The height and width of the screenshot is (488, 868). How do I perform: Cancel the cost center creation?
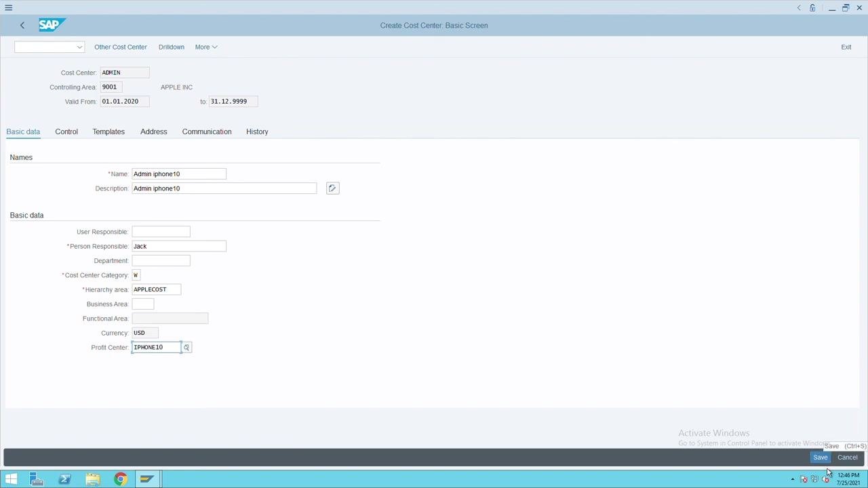point(848,457)
